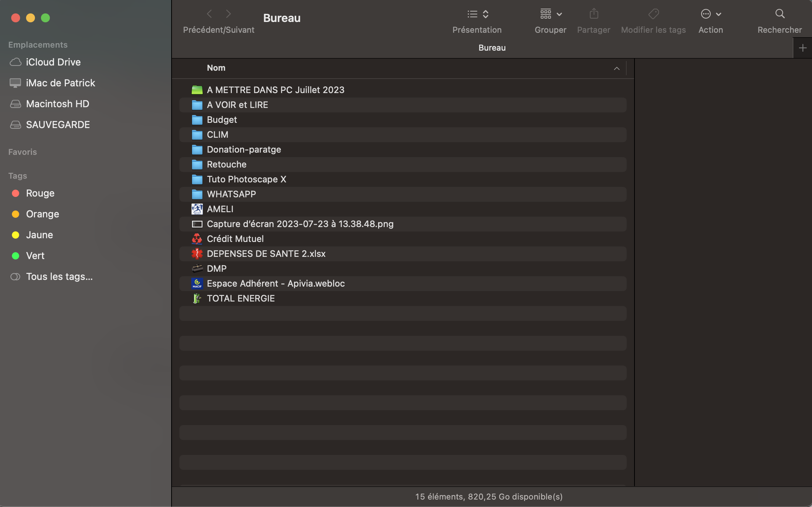Select the iCloud Drive cloud icon

[15, 62]
